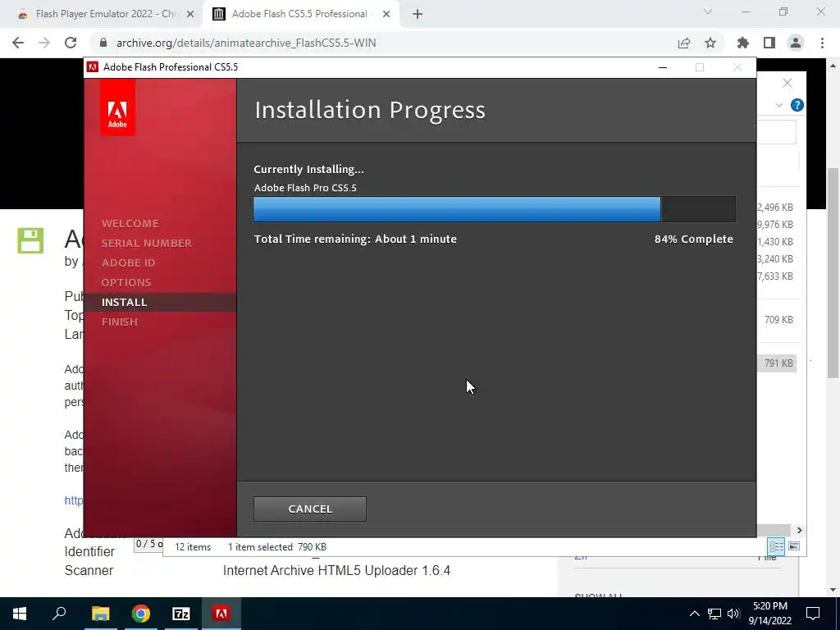Open Chrome profile avatar

[796, 43]
